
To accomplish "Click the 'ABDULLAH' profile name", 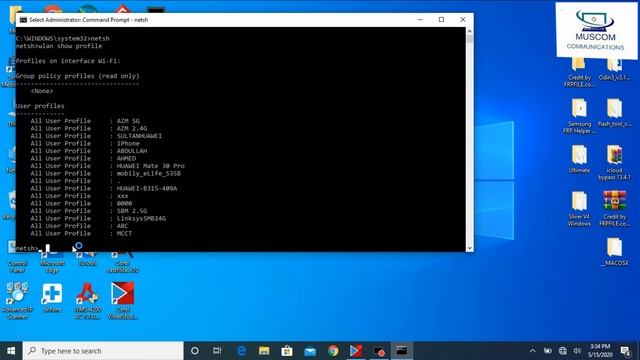I will point(132,151).
